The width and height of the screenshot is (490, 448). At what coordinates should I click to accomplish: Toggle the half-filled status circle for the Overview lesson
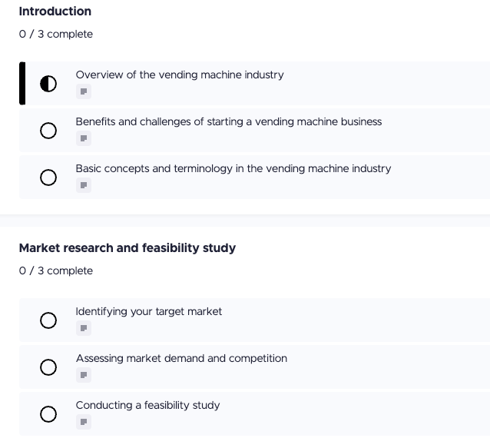(x=48, y=84)
